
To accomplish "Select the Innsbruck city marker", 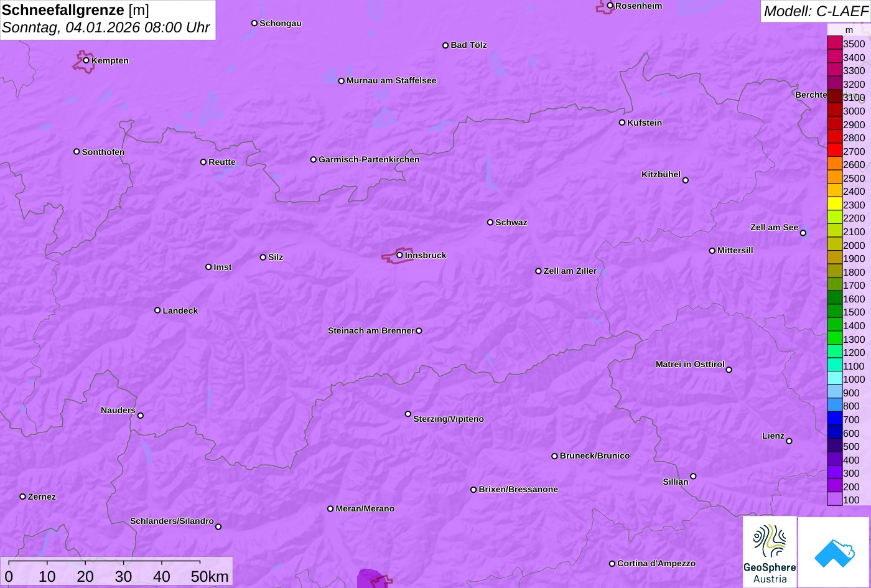I will (x=399, y=255).
